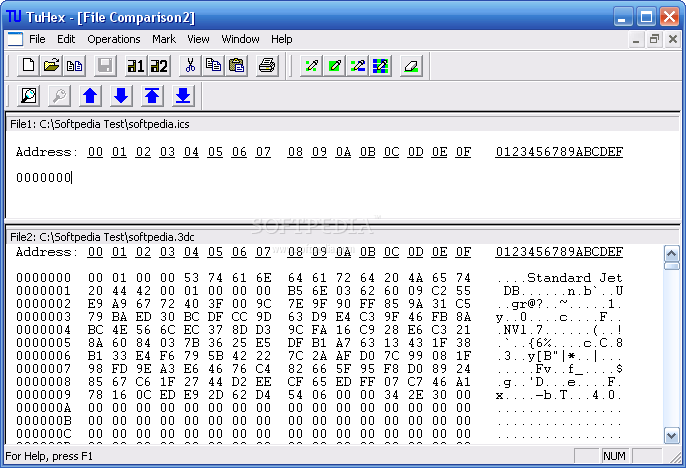Click the jump-to-top blue arrow icon
Viewport: 686px width, 468px height.
click(x=152, y=95)
